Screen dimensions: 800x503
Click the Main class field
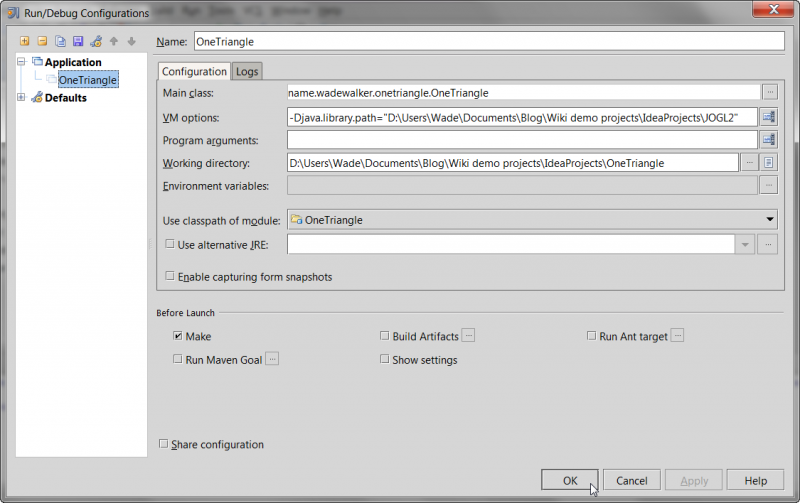point(523,92)
